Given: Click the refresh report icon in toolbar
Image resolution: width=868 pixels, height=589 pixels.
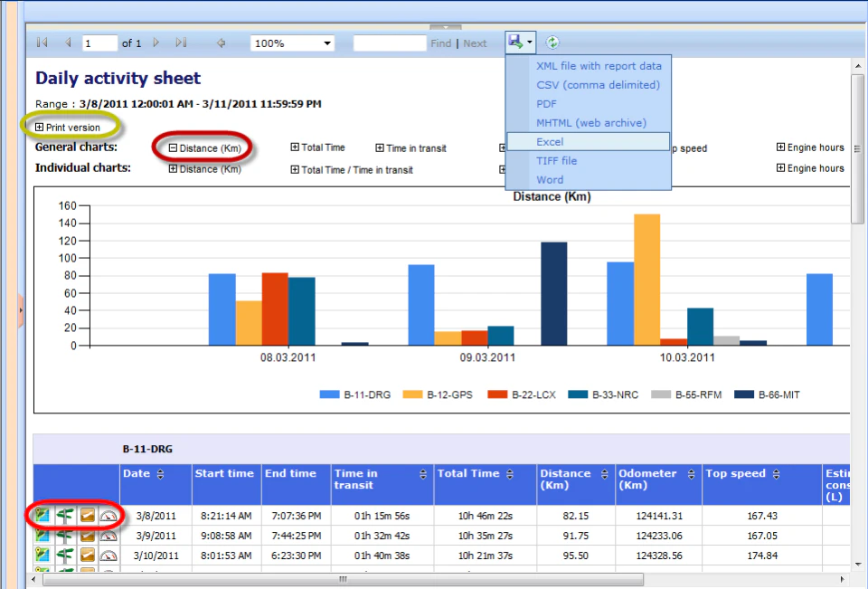Looking at the screenshot, I should click(553, 43).
